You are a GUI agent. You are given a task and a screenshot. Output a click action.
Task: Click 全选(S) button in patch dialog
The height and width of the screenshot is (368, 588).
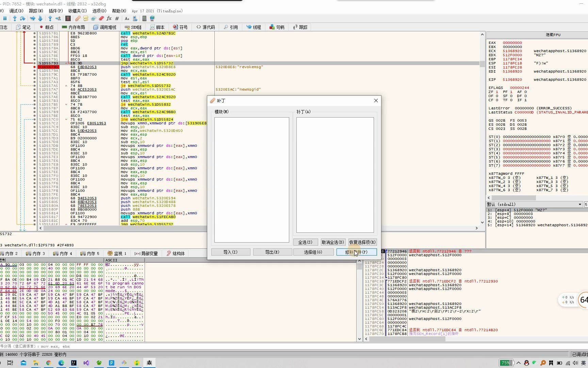(x=305, y=242)
